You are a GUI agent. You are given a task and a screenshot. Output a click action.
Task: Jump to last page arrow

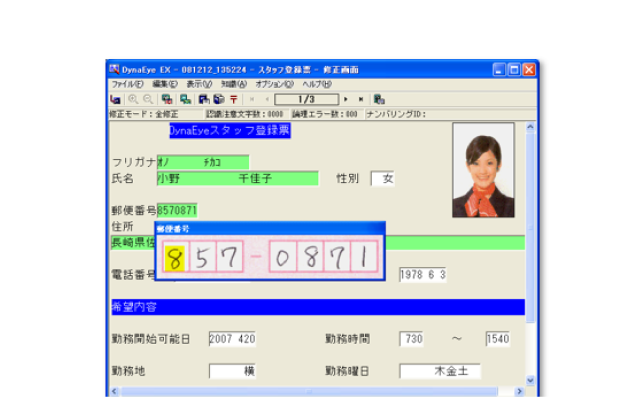point(361,99)
